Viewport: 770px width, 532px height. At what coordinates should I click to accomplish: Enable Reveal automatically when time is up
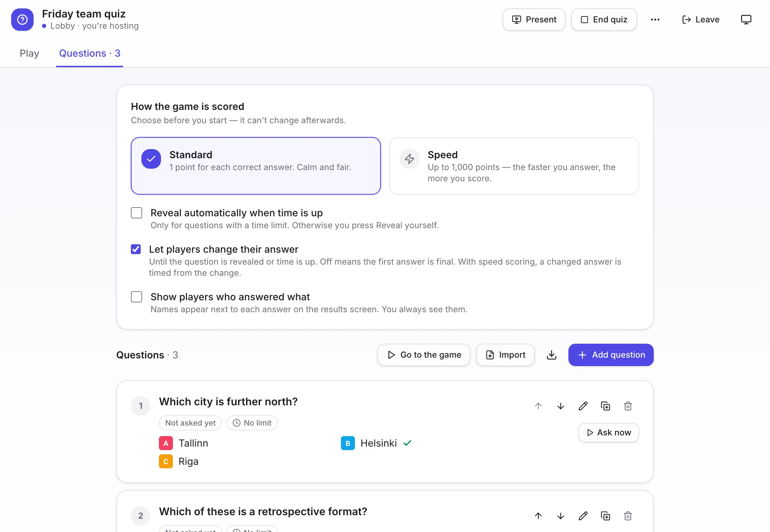tap(136, 213)
